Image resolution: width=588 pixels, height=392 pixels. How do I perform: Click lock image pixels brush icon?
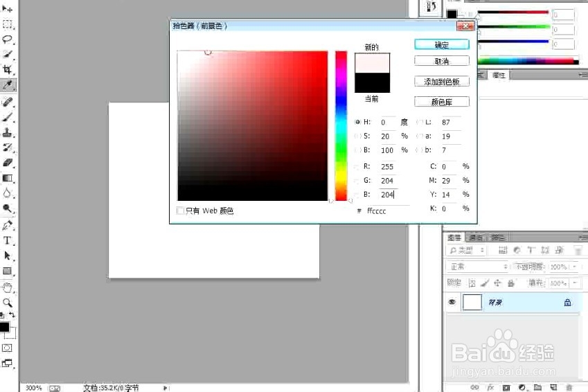point(485,283)
